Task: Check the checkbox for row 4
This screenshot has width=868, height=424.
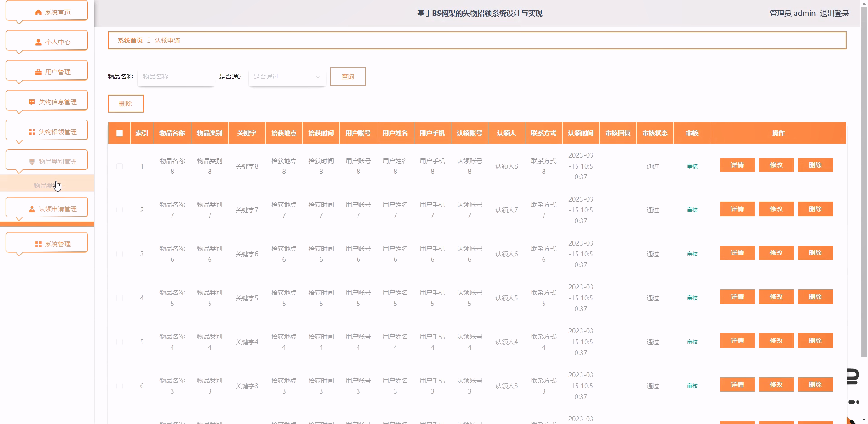Action: [119, 298]
